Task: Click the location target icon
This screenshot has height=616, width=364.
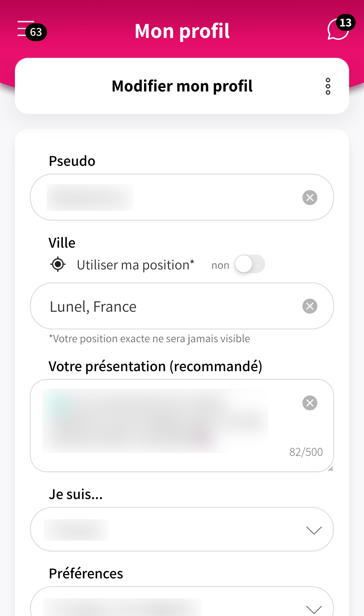Action: (58, 264)
